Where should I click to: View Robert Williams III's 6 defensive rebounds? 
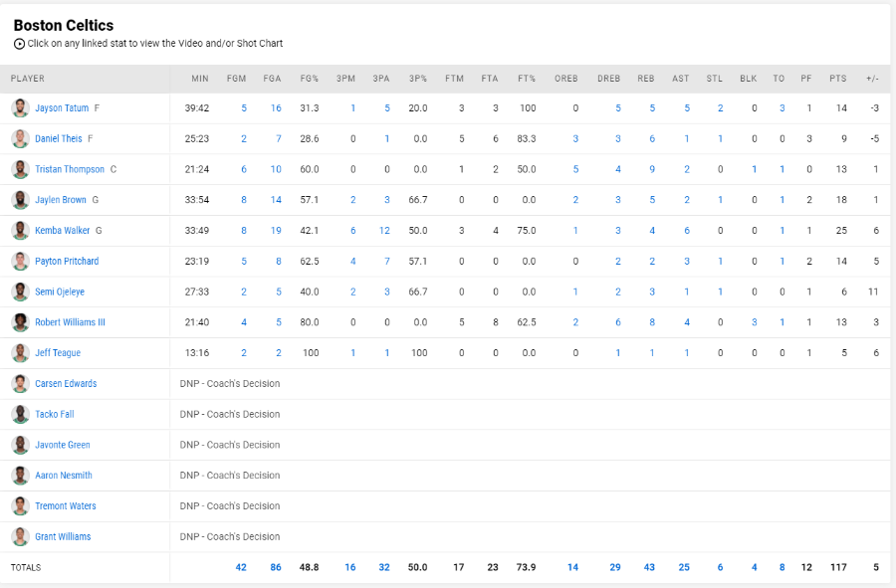tap(617, 322)
